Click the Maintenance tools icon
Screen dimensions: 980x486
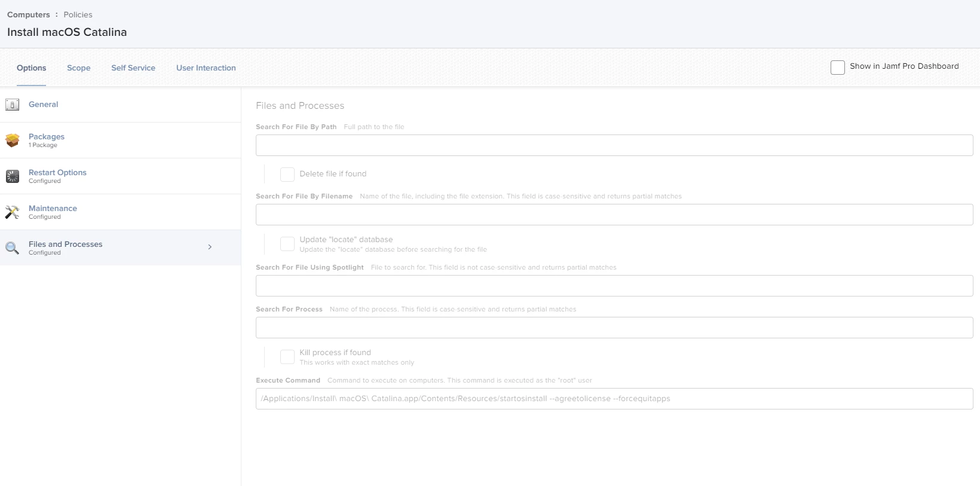(x=12, y=212)
